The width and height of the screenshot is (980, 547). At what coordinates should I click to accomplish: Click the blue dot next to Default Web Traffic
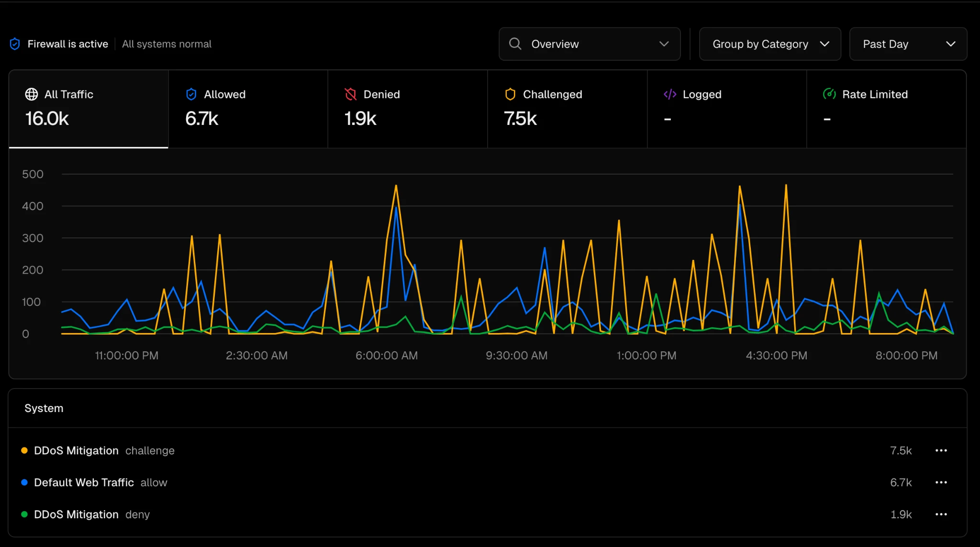point(24,482)
